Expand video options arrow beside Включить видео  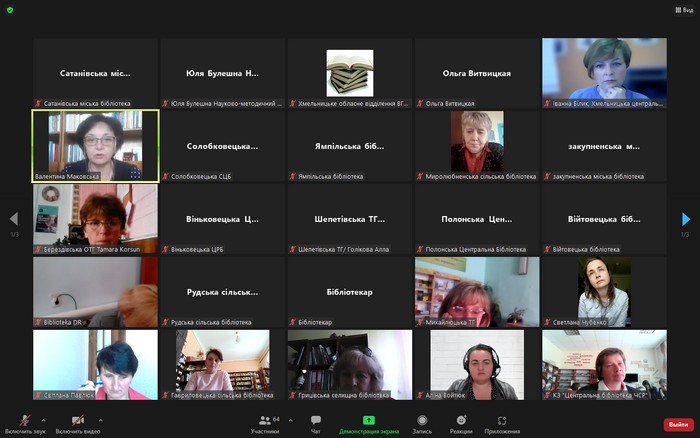point(100,420)
